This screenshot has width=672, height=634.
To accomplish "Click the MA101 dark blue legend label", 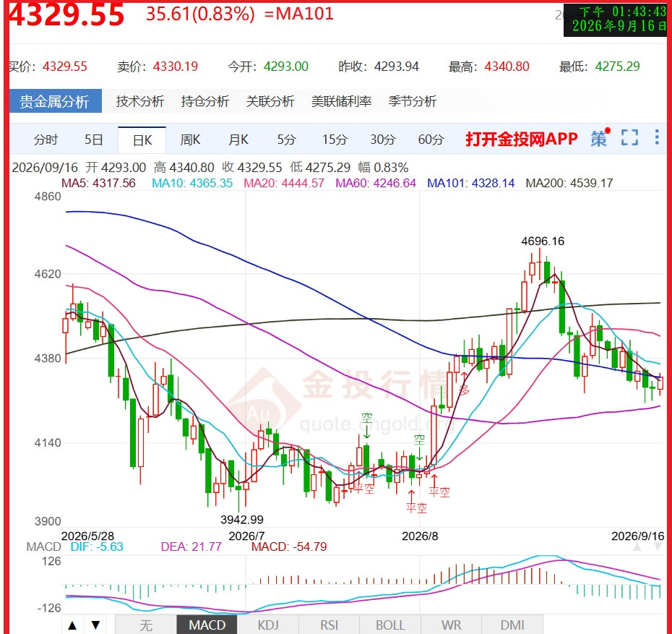I will [470, 184].
